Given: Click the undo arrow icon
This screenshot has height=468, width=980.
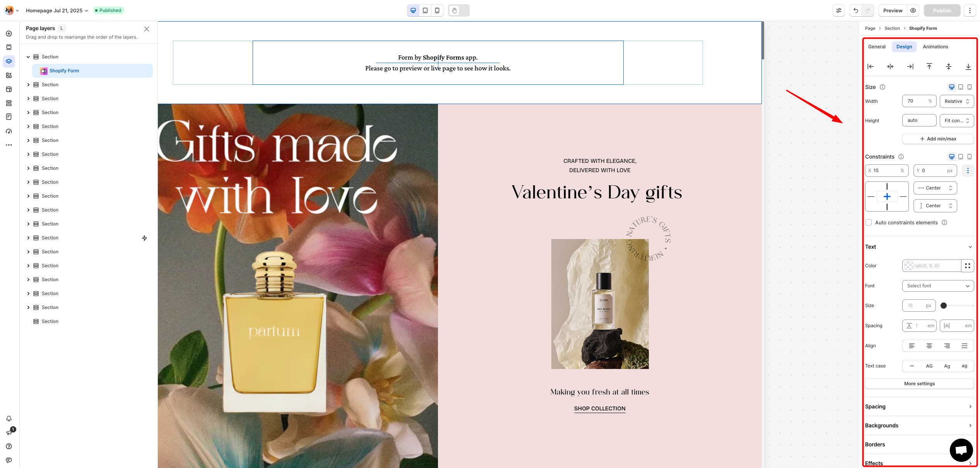Looking at the screenshot, I should pos(856,10).
